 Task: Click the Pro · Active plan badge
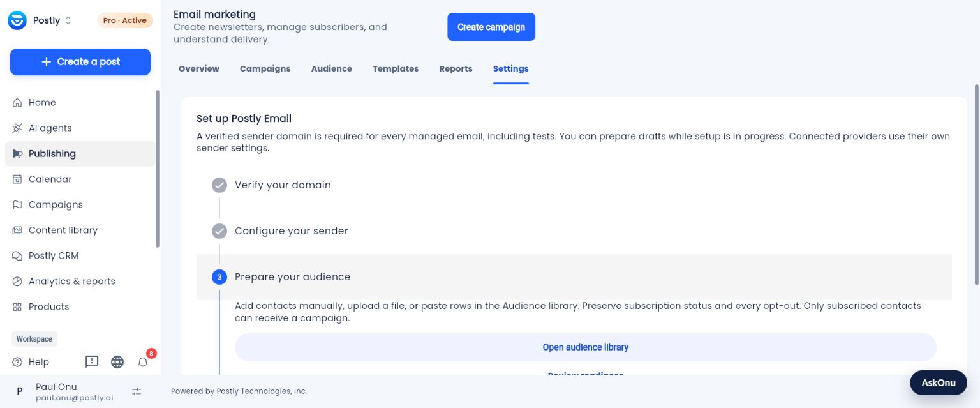125,20
